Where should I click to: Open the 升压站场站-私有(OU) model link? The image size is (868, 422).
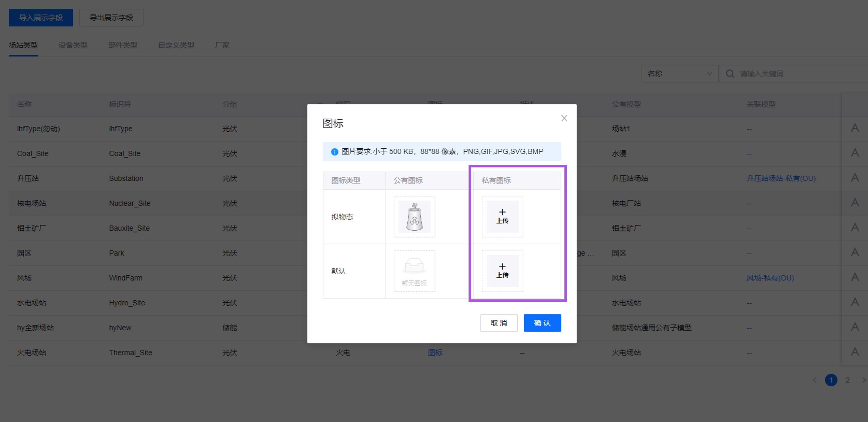point(781,178)
